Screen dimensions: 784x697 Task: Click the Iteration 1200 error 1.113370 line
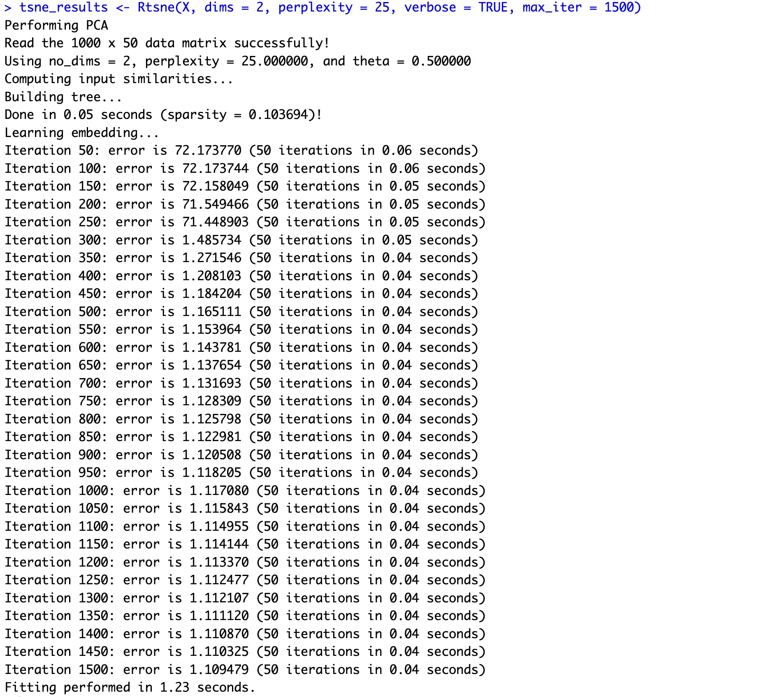245,562
